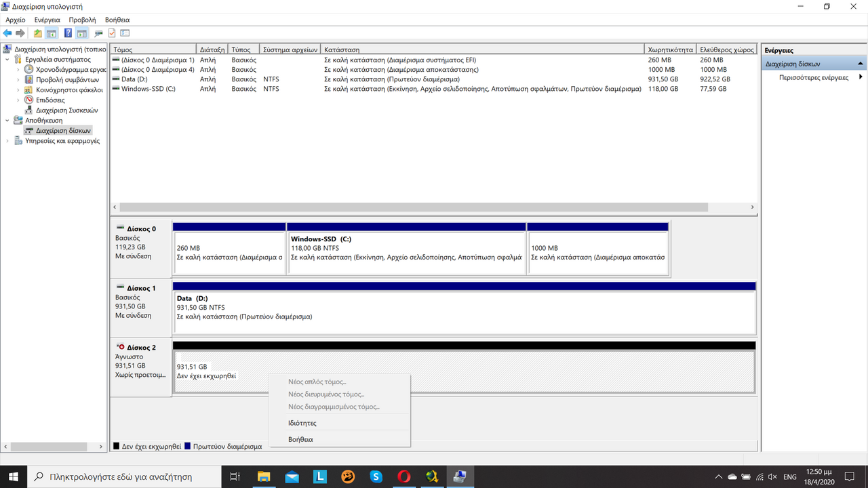
Task: Click the list Settings toolbar icon
Action: (x=125, y=33)
